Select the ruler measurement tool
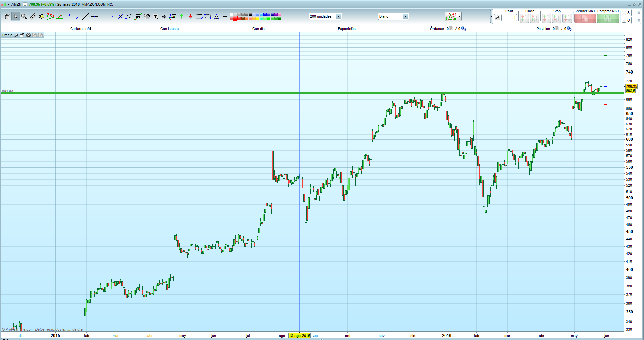Screen dimensions: 644x340 click(x=33, y=16)
